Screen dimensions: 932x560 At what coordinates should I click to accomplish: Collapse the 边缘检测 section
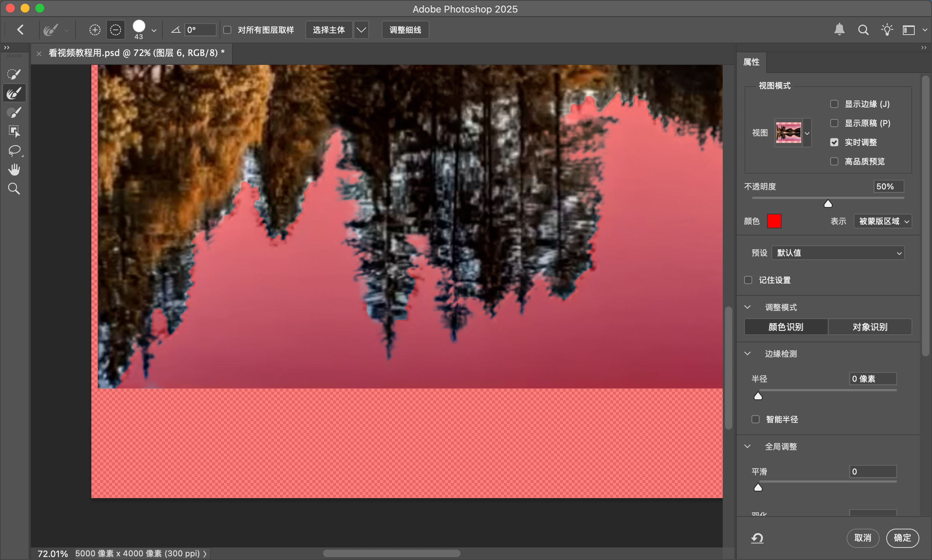click(747, 354)
